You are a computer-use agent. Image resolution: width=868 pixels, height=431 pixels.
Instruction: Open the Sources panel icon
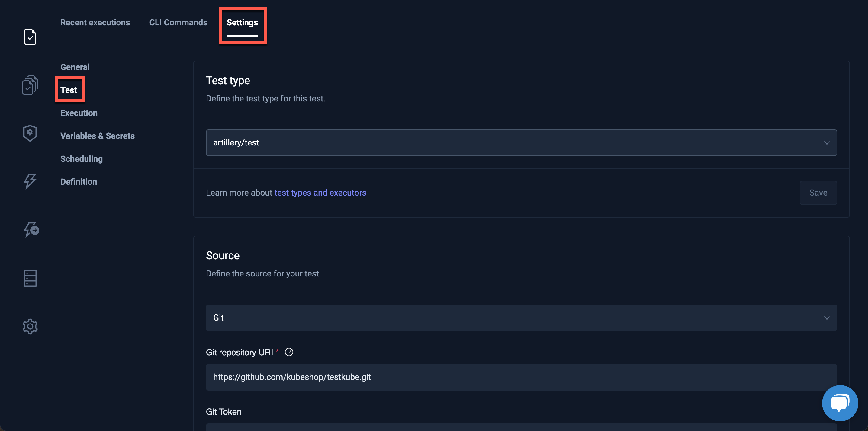(x=30, y=278)
